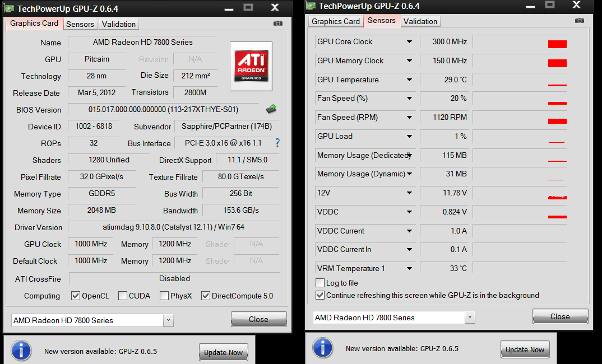Click the Fan Speed value 1120 RPM

pos(445,118)
